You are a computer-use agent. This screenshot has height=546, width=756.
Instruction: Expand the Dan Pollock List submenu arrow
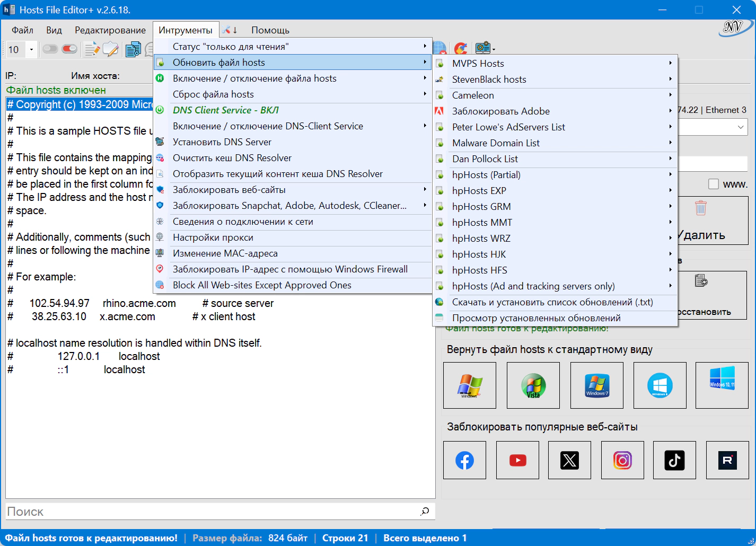point(671,158)
